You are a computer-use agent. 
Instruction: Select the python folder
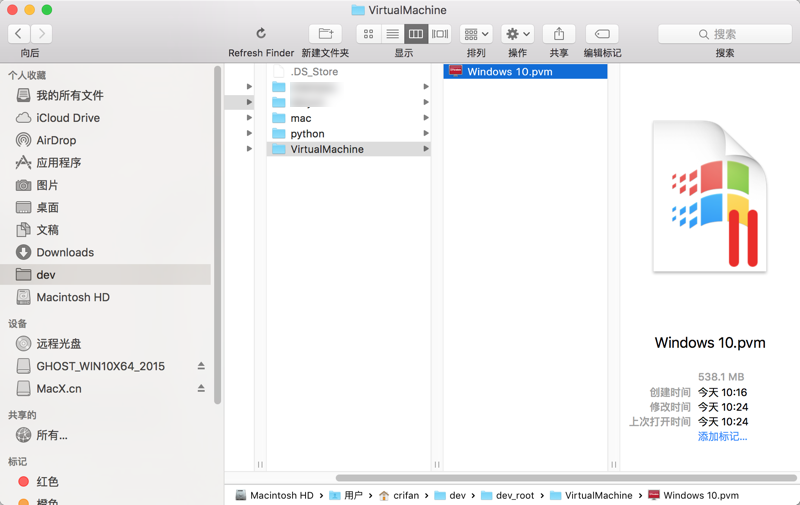[348, 134]
